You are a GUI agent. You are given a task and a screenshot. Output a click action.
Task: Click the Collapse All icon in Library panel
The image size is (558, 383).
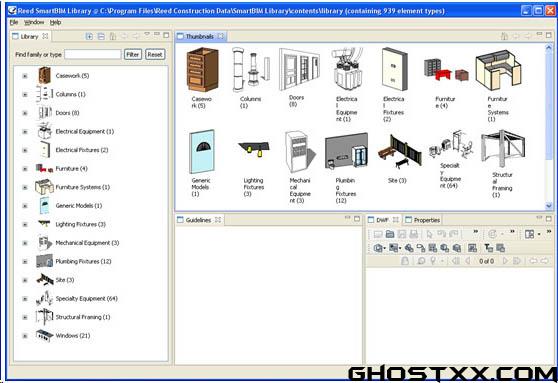pos(101,36)
